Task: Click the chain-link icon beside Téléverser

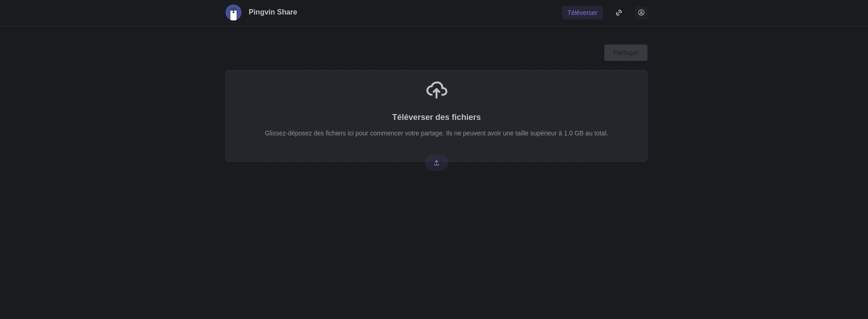Action: click(619, 13)
